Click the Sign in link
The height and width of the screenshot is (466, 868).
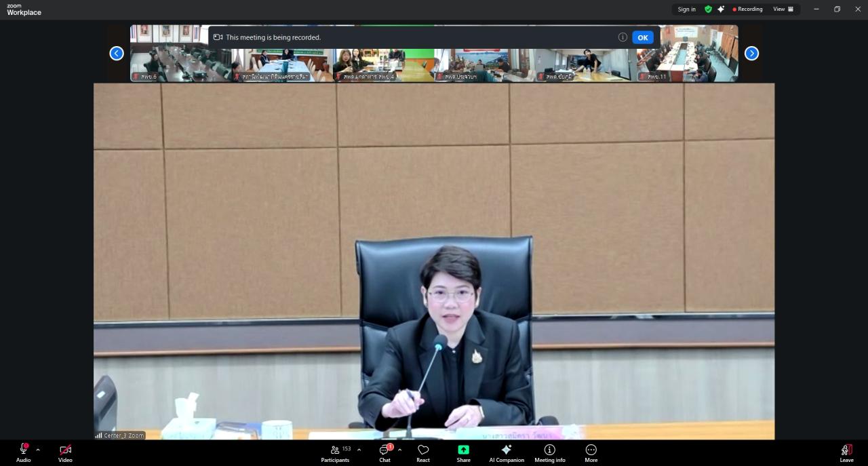[x=686, y=9]
